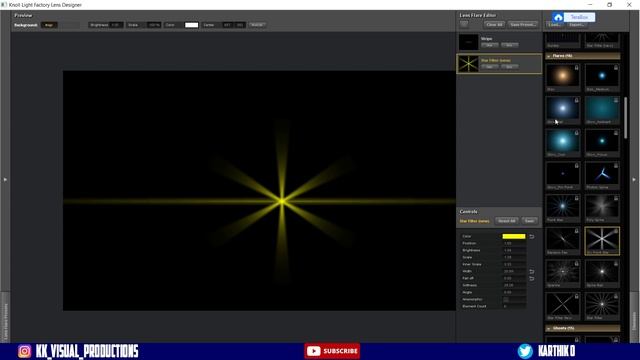Toggle the Anamorphic checkbox

coord(506,299)
